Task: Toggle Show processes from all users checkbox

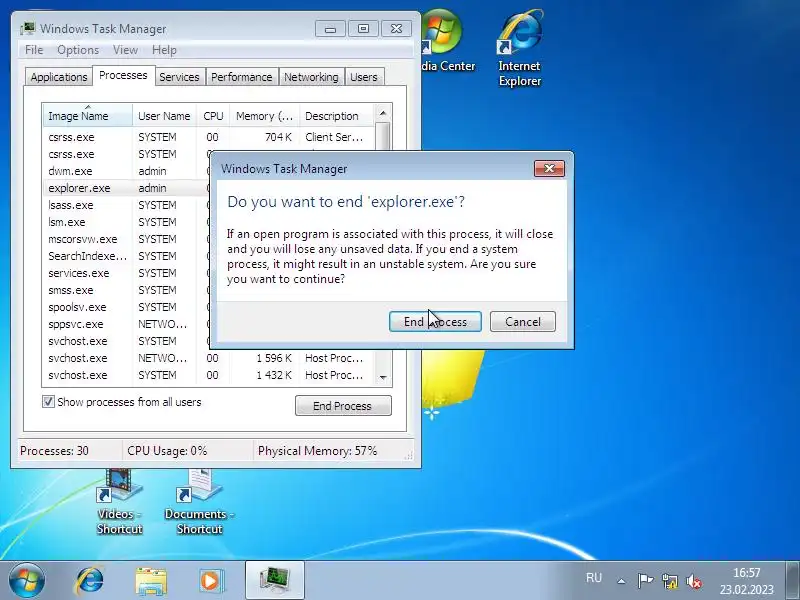Action: [48, 402]
